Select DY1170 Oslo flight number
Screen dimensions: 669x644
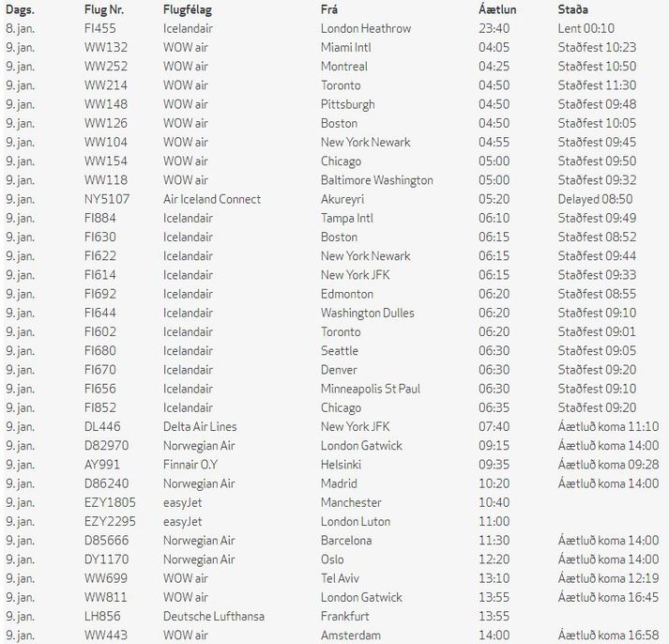tap(107, 560)
